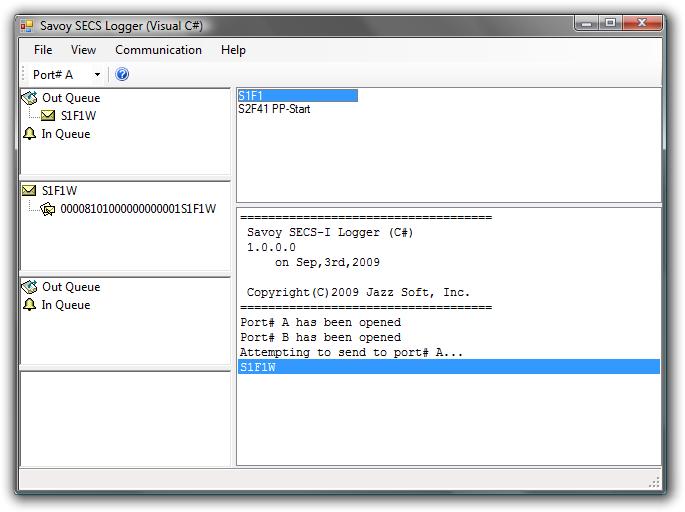This screenshot has width=685, height=512.
Task: Close the Savoy SECS Logger window
Action: [641, 23]
